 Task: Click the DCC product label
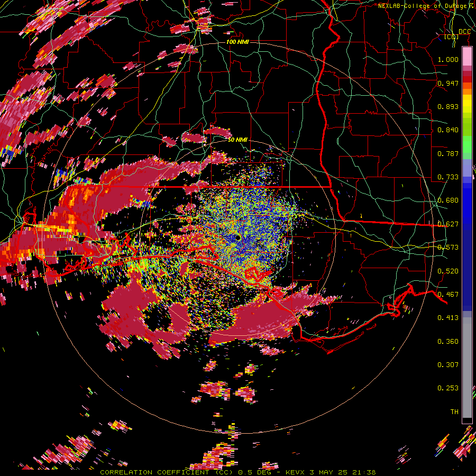(464, 32)
